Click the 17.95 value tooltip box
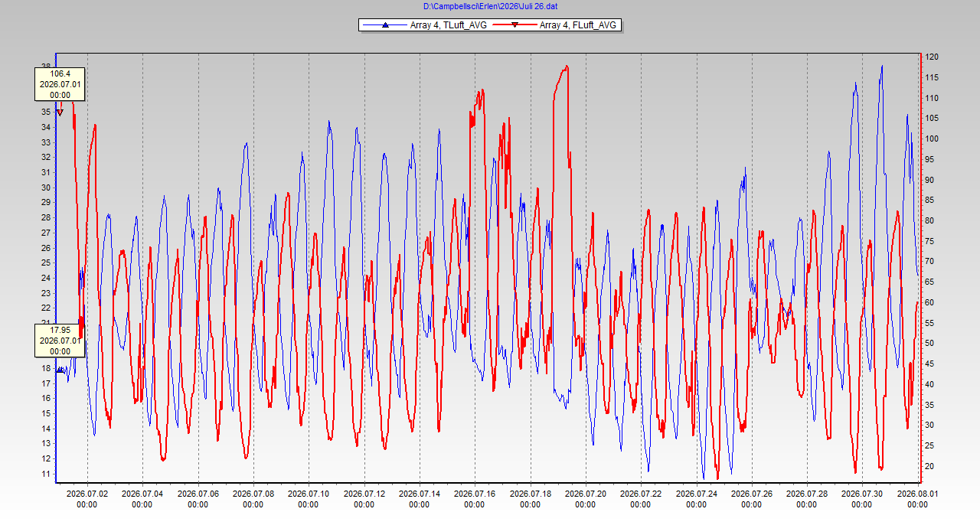Viewport: 980px width, 525px height. 60,340
